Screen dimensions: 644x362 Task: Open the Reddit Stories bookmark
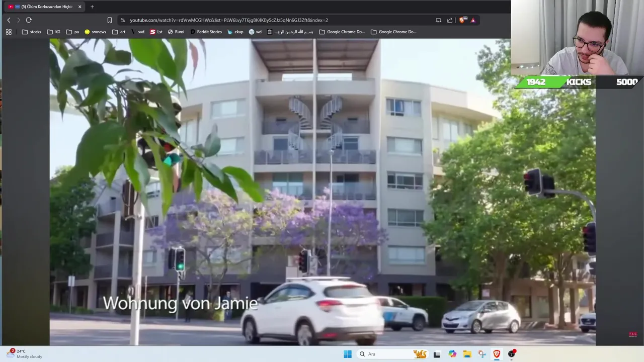(206, 32)
